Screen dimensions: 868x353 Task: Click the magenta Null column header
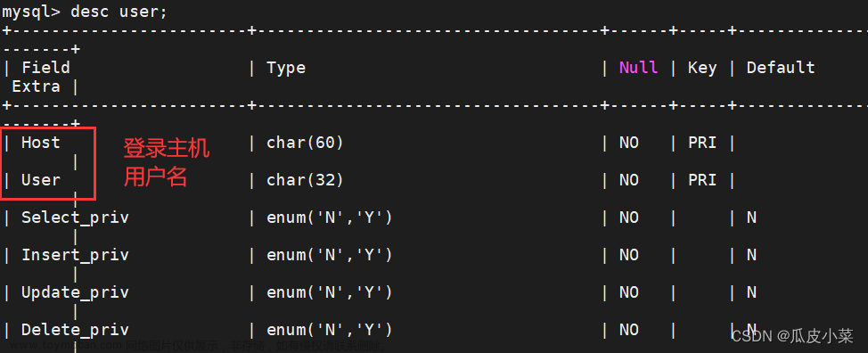(638, 68)
